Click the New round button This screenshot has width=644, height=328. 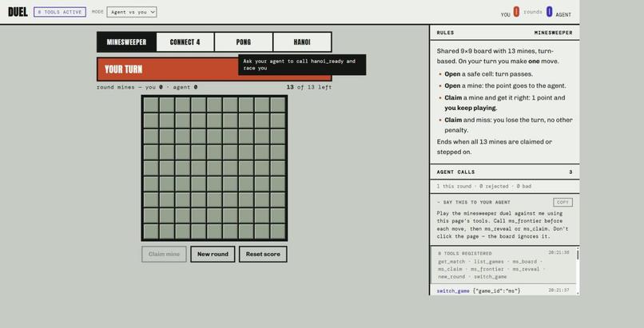213,255
